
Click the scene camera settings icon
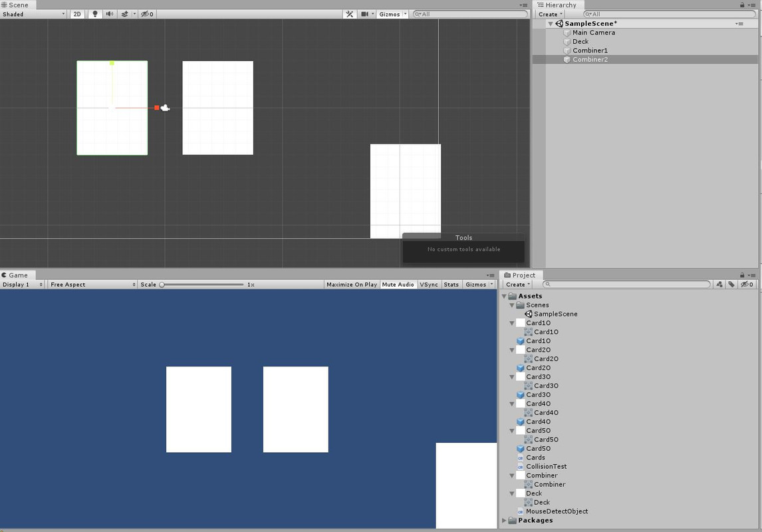pyautogui.click(x=364, y=14)
